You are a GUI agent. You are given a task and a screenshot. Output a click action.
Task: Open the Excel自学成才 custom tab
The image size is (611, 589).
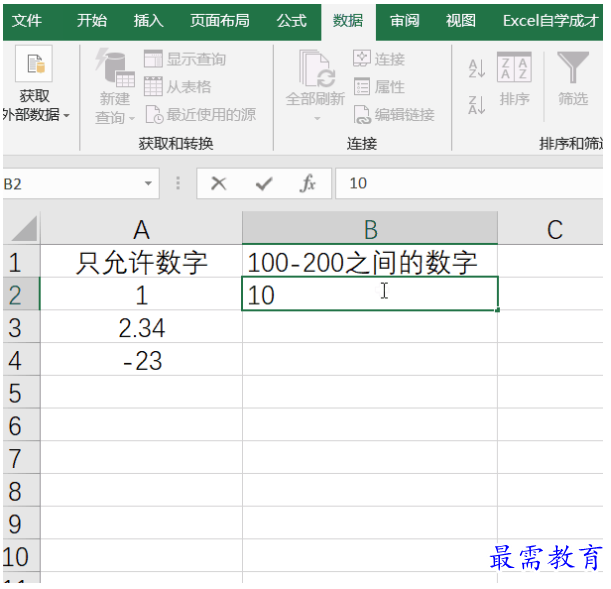pos(550,21)
